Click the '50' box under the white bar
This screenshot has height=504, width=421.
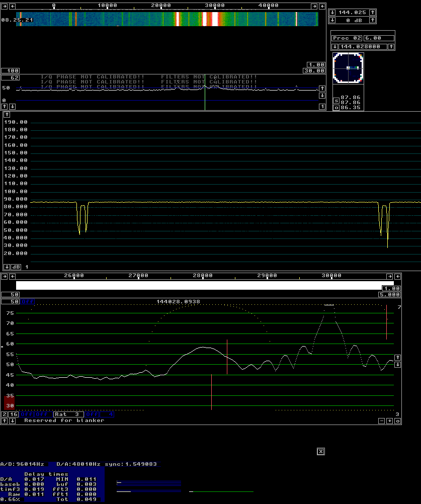tap(10, 294)
